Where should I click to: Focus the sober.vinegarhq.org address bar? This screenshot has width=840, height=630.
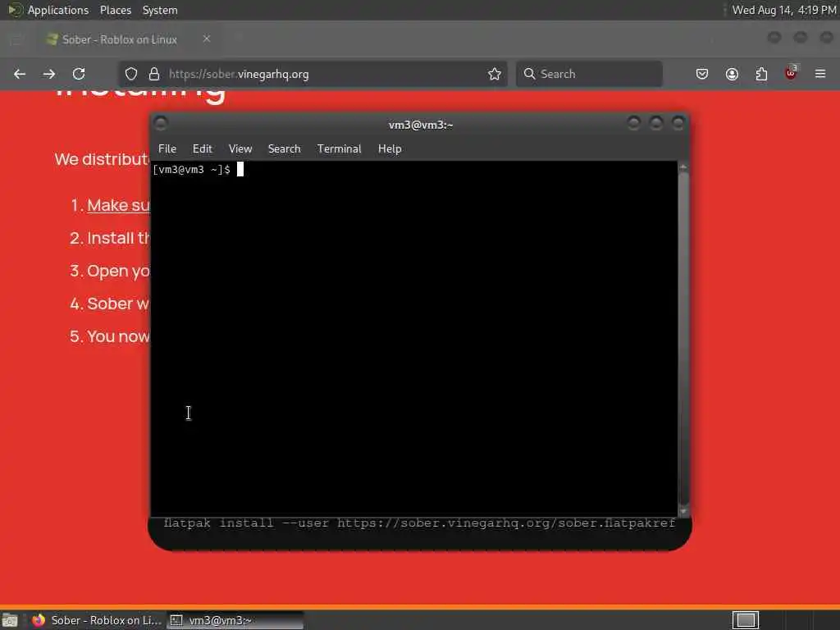(313, 74)
